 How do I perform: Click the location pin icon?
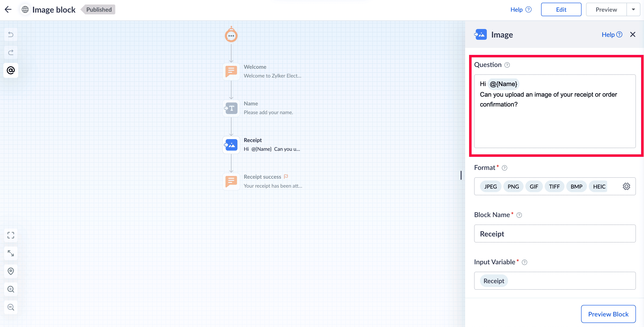pyautogui.click(x=11, y=271)
